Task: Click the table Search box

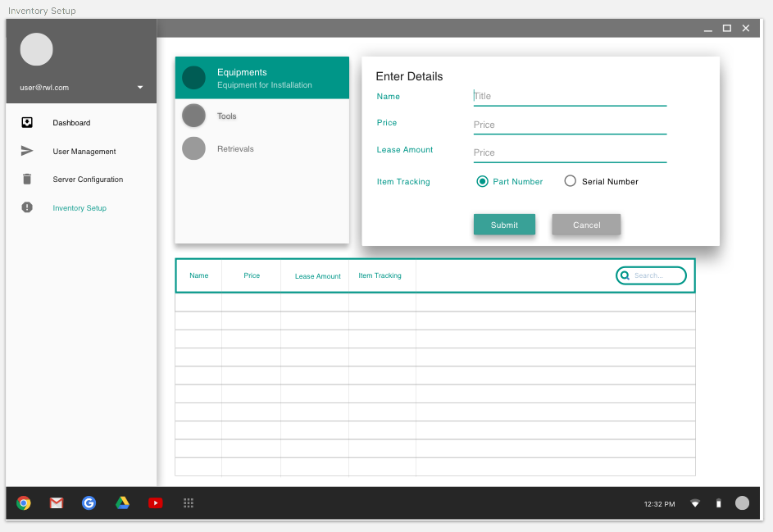Action: point(657,275)
